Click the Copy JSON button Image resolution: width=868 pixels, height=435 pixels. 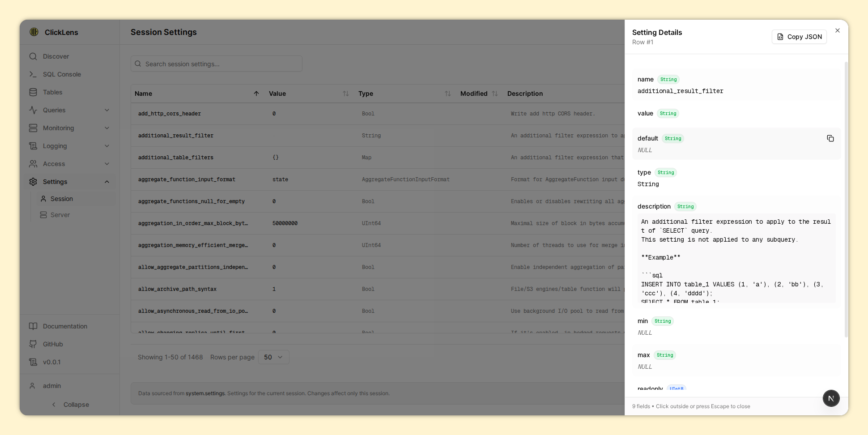tap(799, 37)
